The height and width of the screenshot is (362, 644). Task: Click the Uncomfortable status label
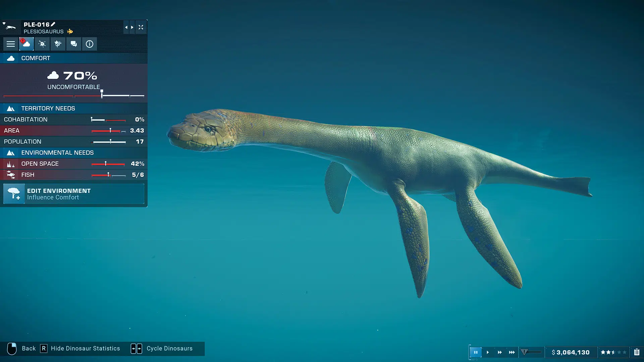74,87
